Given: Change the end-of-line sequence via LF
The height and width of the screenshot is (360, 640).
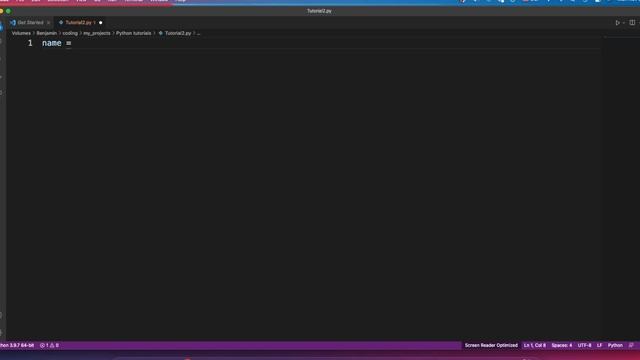Looking at the screenshot, I should point(599,345).
